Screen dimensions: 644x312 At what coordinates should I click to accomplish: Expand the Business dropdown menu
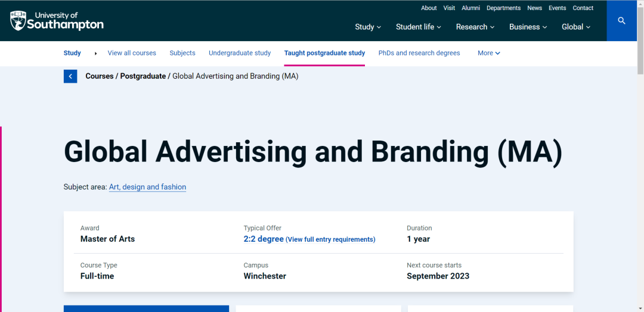coord(528,27)
